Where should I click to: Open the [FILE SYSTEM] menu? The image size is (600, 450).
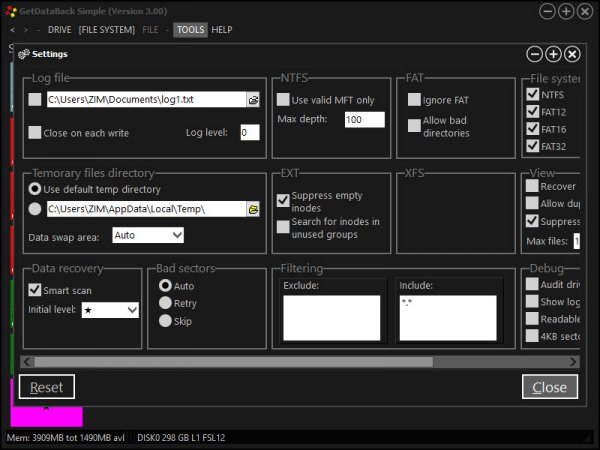(x=107, y=30)
